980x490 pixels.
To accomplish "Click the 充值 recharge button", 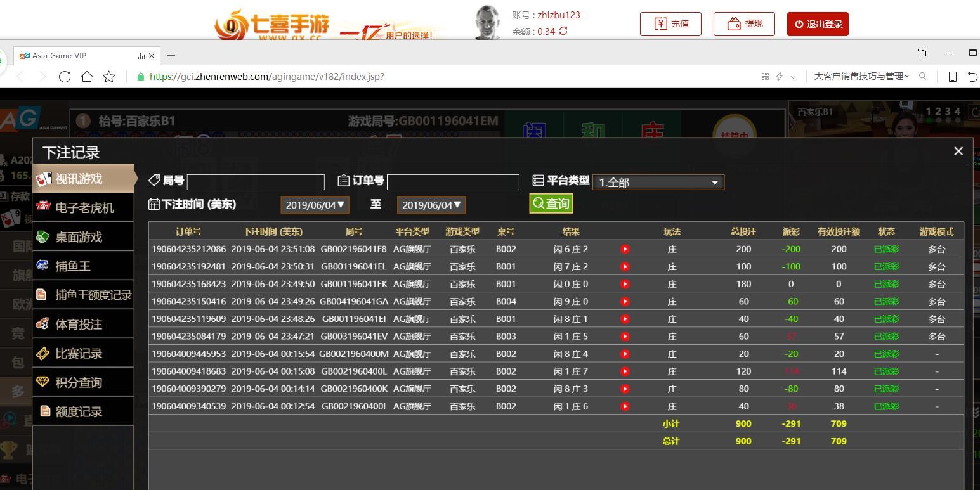I will click(670, 24).
